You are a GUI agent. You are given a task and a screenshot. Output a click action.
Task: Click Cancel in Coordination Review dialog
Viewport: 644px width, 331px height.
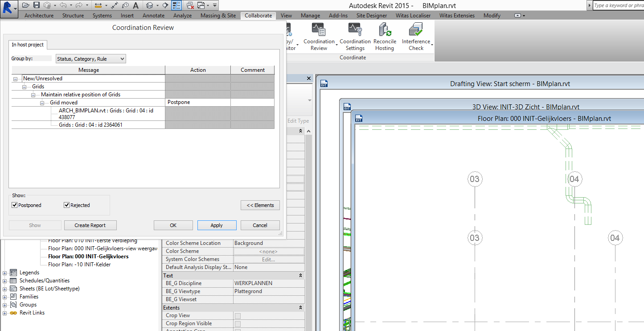260,225
